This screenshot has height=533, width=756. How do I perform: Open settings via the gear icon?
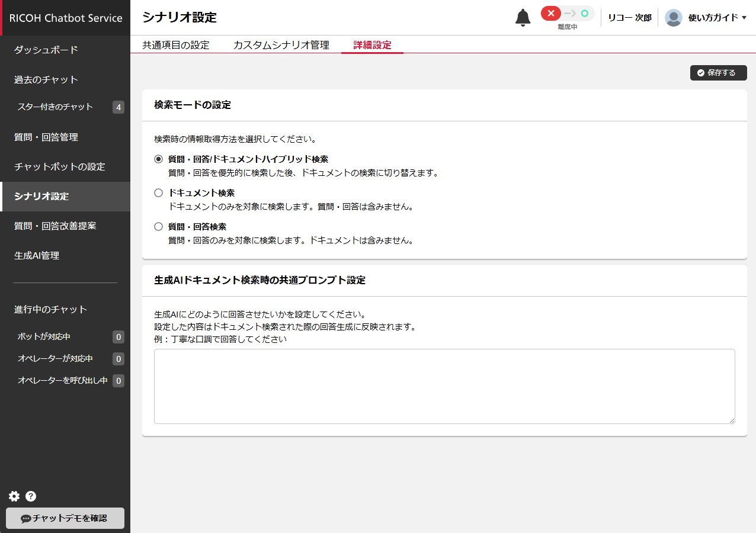pos(14,496)
